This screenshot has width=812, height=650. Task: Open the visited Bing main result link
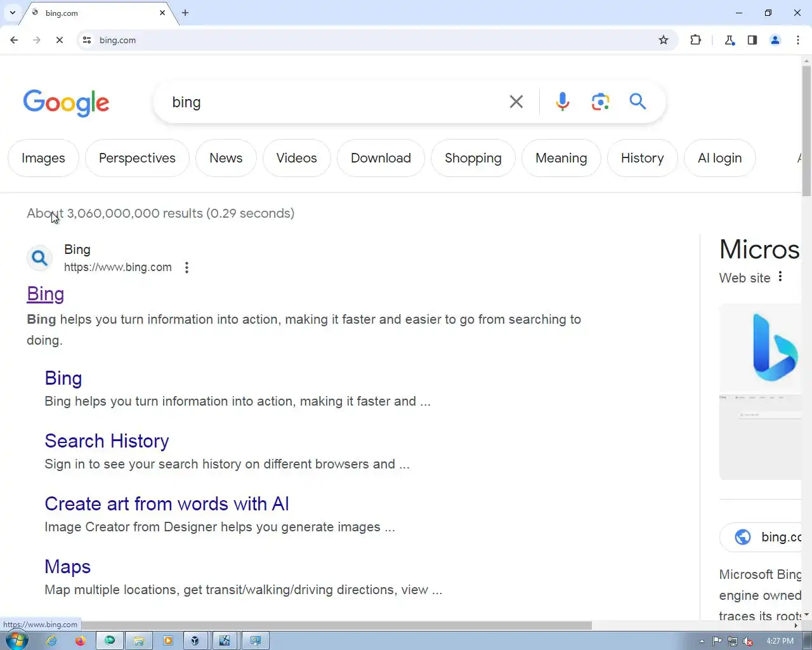[x=45, y=294]
